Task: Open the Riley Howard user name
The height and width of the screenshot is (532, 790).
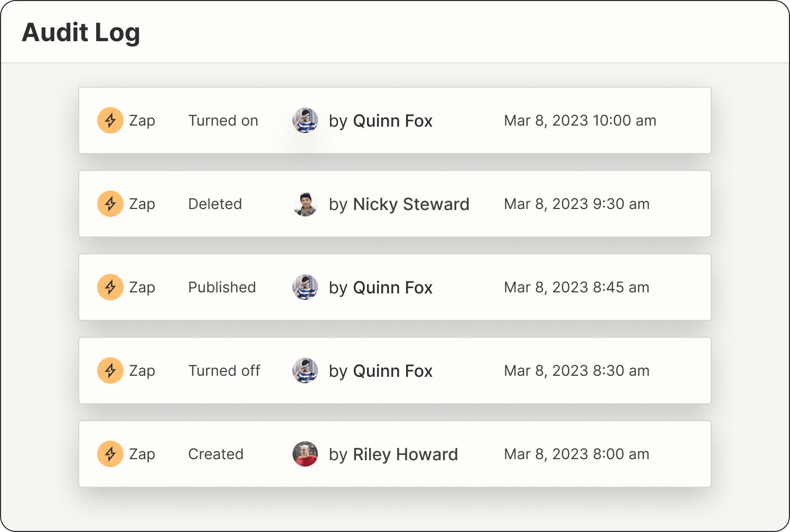Action: point(405,454)
